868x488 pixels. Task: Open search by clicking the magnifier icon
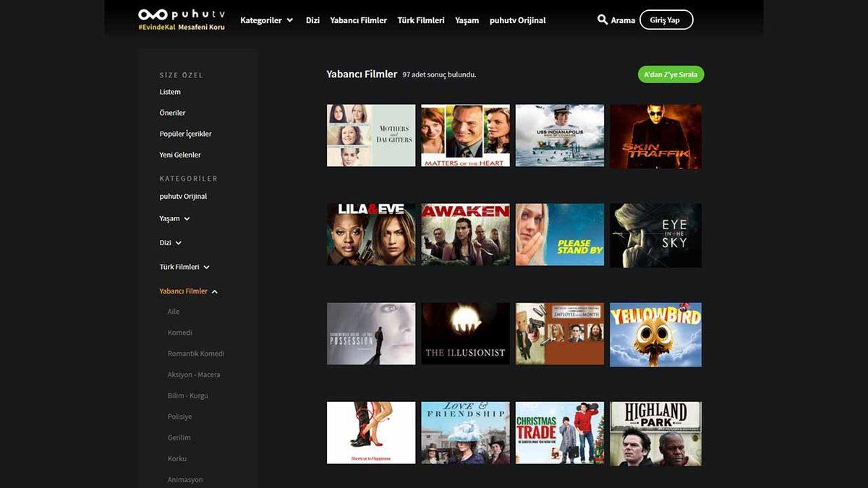coord(603,20)
